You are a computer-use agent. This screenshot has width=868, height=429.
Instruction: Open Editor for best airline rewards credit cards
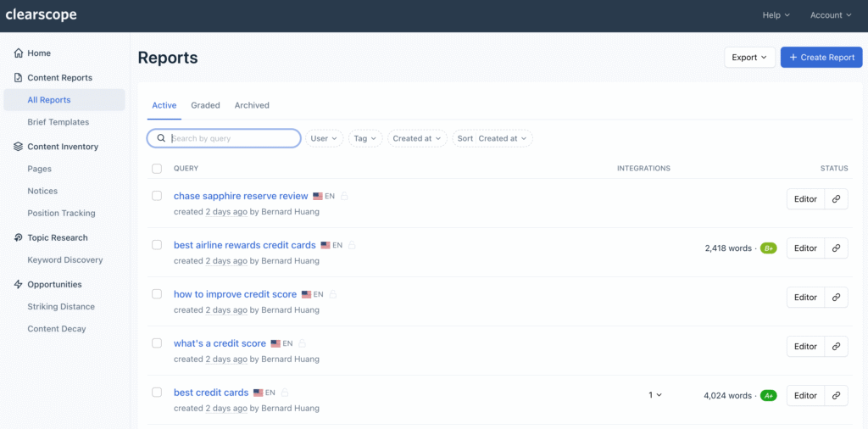(805, 248)
